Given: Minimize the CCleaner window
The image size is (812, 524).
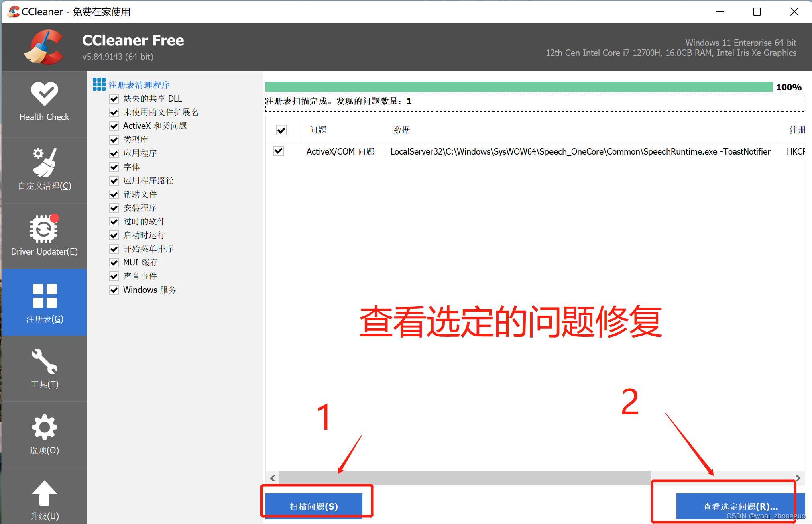Looking at the screenshot, I should (x=720, y=12).
